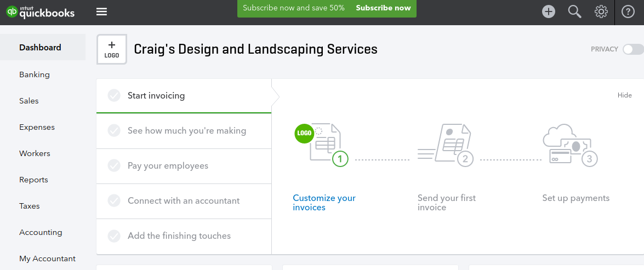Click the QuickBooks logo
Image resolution: width=644 pixels, height=270 pixels.
tap(40, 12)
